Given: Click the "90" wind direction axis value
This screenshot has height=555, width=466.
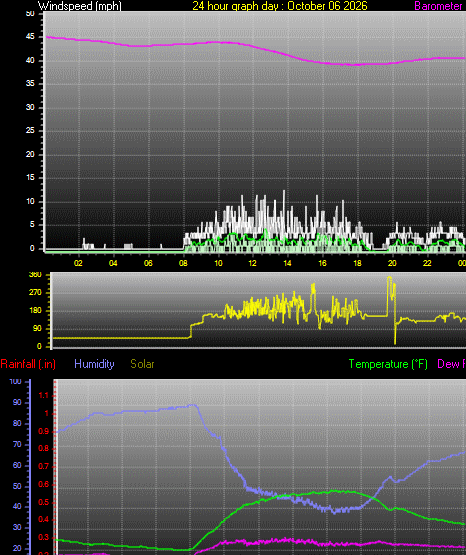Looking at the screenshot, I should pos(37,328).
